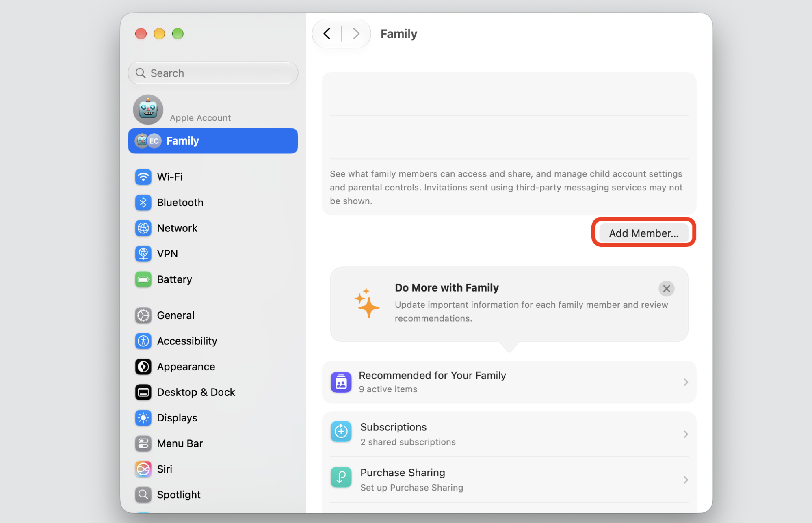Zoom window with green button

pyautogui.click(x=178, y=34)
